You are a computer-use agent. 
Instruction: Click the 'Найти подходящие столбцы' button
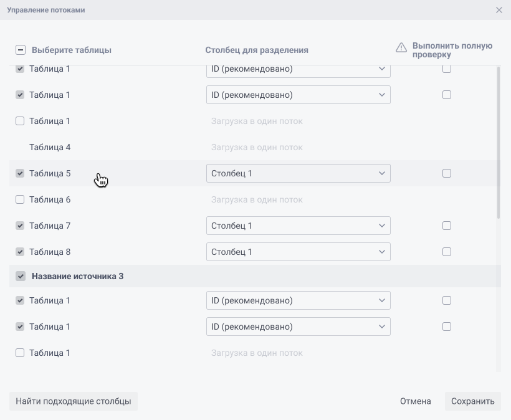73,401
